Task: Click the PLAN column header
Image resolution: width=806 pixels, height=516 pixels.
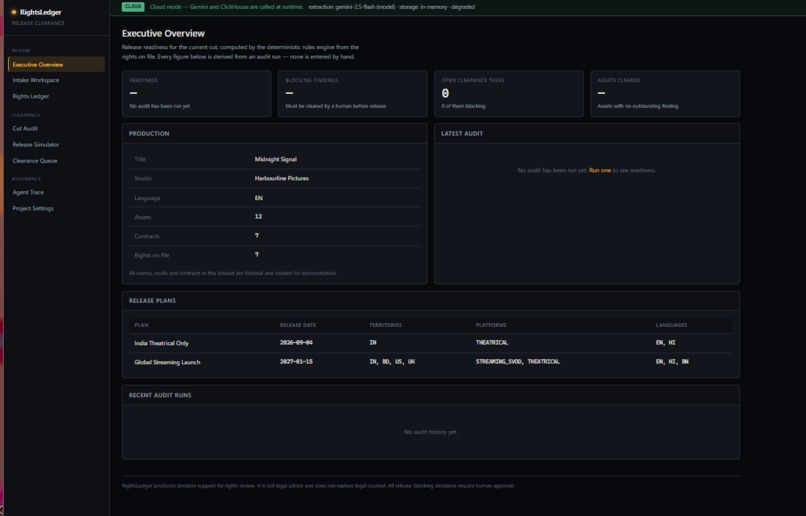Action: coord(141,325)
